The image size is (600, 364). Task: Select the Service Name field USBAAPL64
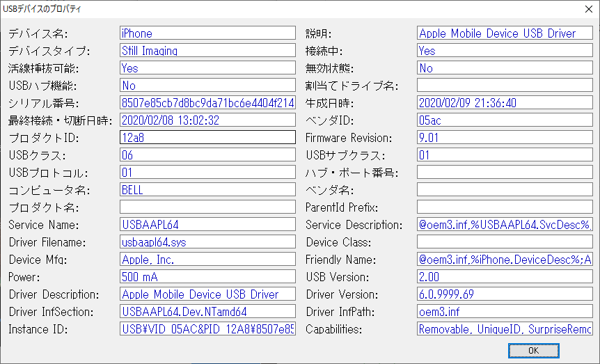pos(207,224)
